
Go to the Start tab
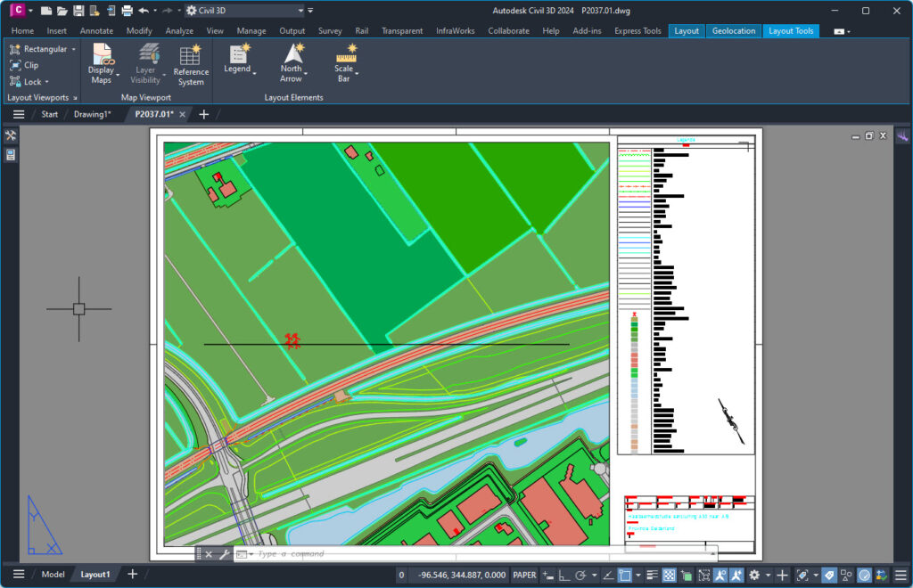[x=50, y=115]
